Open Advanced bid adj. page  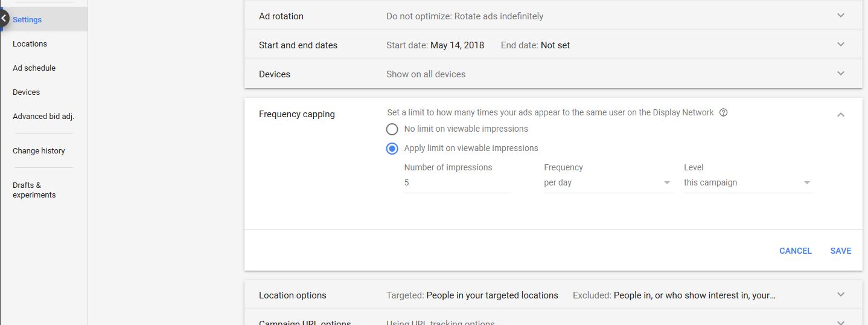[x=43, y=117]
